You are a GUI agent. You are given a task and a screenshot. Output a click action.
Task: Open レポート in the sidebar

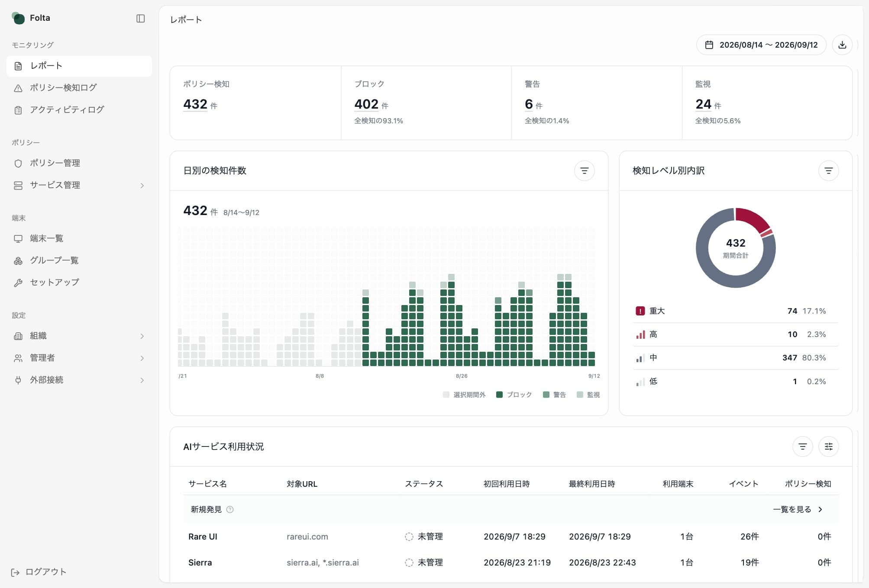click(79, 66)
